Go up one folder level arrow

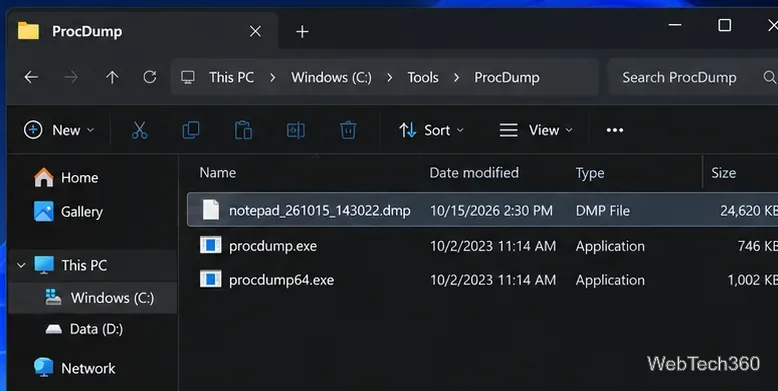coord(112,77)
